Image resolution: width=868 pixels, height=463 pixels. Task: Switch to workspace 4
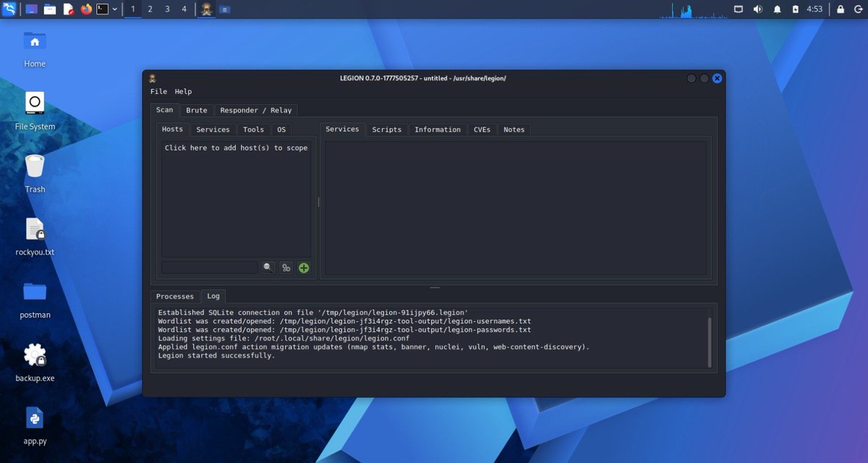pos(184,9)
